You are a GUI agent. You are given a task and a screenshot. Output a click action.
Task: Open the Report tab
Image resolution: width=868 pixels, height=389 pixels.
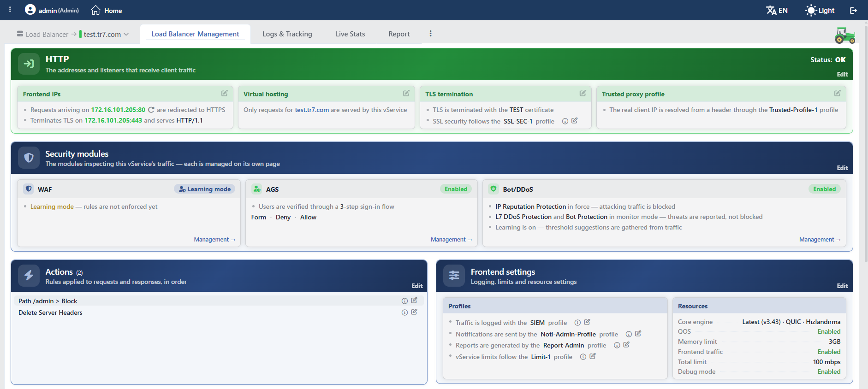point(399,34)
